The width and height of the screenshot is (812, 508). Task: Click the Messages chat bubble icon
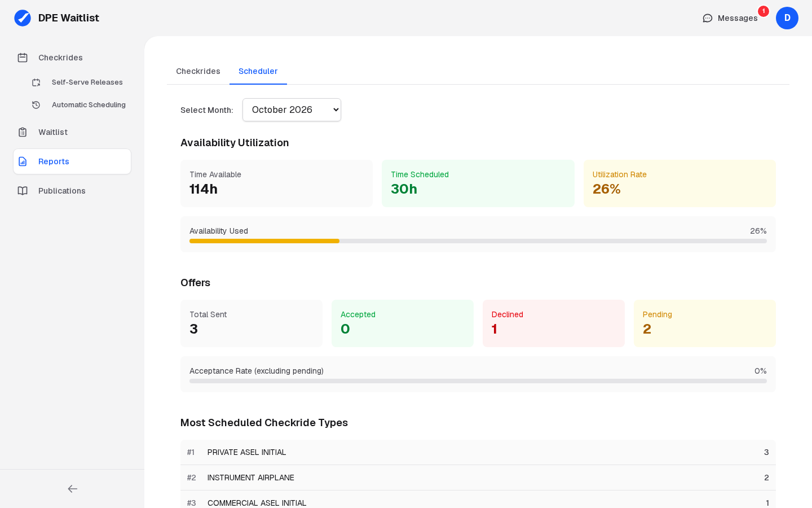[x=708, y=18]
